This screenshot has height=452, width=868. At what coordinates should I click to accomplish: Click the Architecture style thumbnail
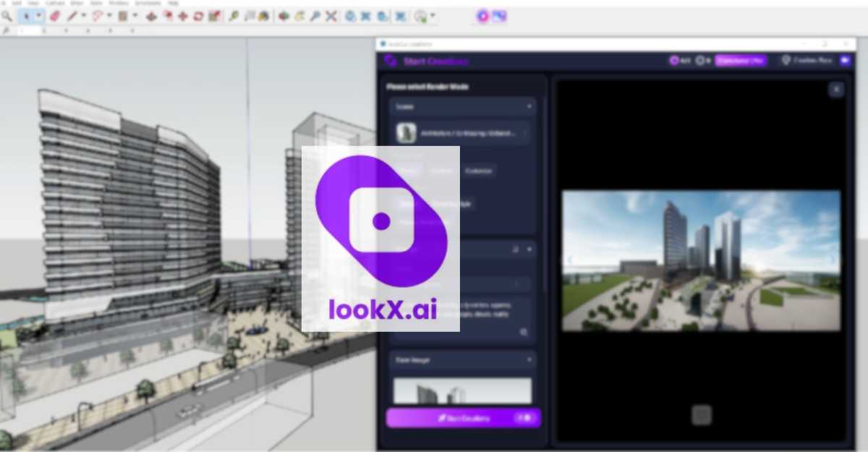(407, 134)
